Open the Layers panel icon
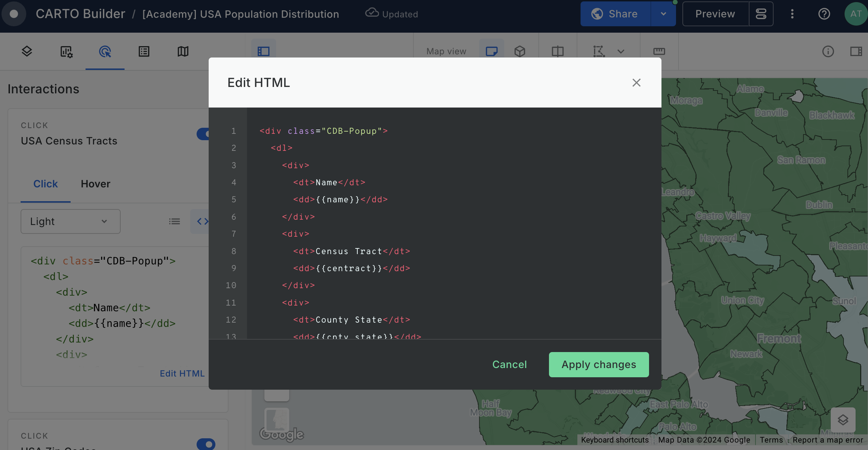This screenshot has width=868, height=450. 27,51
